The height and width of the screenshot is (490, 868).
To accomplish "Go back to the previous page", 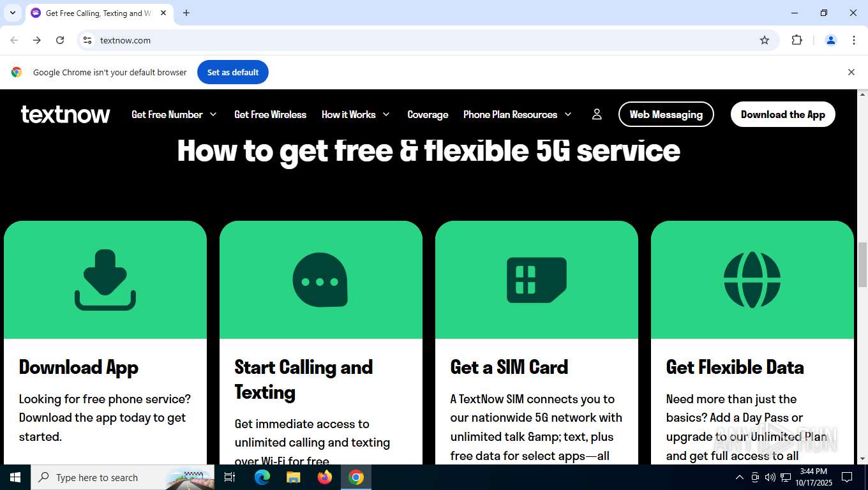I will pos(14,40).
